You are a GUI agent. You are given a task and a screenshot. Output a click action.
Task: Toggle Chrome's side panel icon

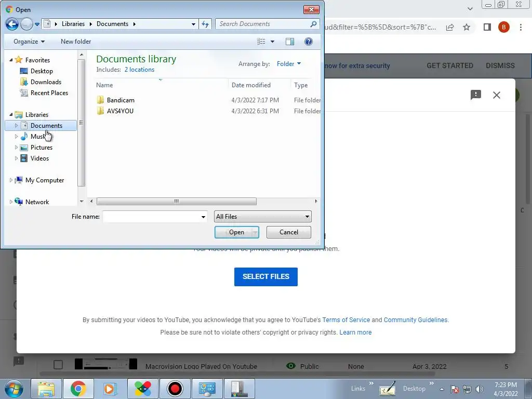pos(487,27)
